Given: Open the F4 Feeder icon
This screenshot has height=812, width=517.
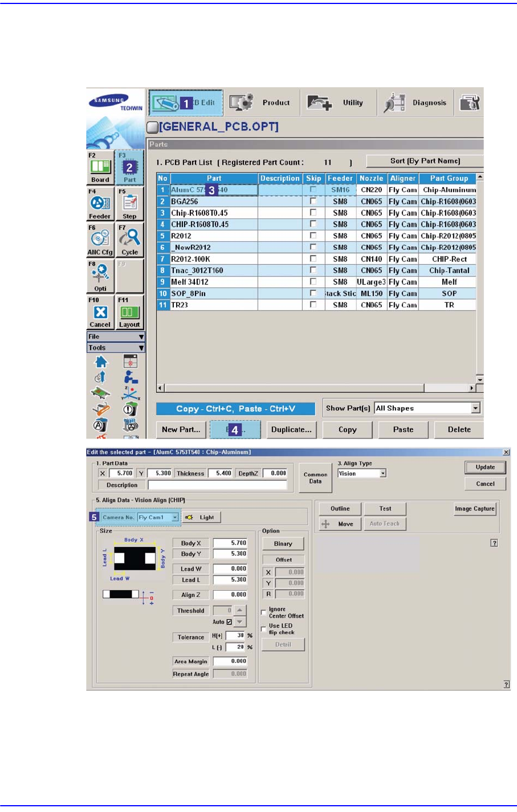Looking at the screenshot, I should 100,204.
